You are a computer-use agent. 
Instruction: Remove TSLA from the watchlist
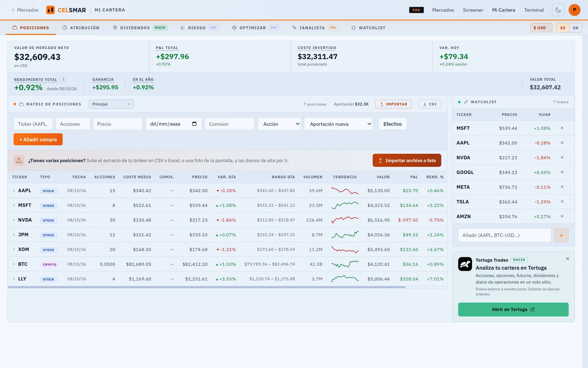562,202
